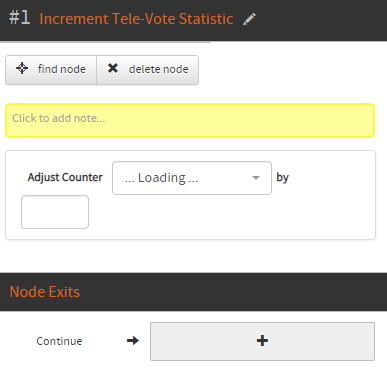Open the Loading counter dropdown
The image size is (387, 381).
coord(192,178)
